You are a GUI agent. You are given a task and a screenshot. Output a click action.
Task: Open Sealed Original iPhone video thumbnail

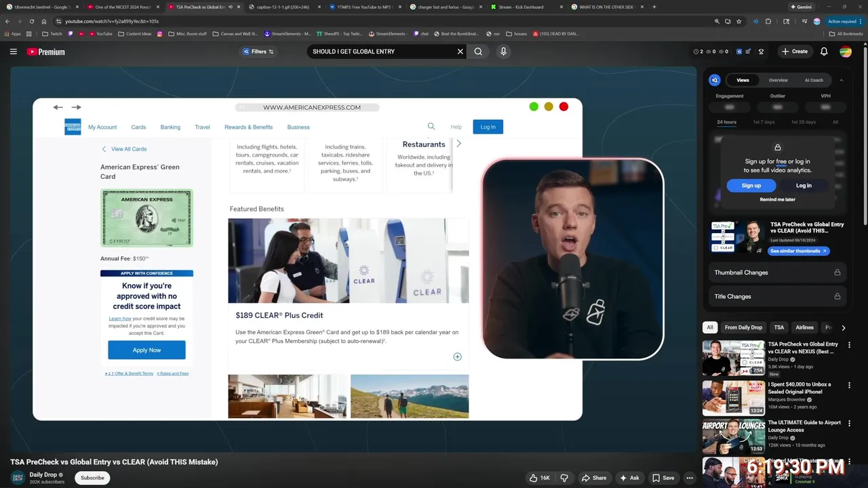[x=733, y=398]
